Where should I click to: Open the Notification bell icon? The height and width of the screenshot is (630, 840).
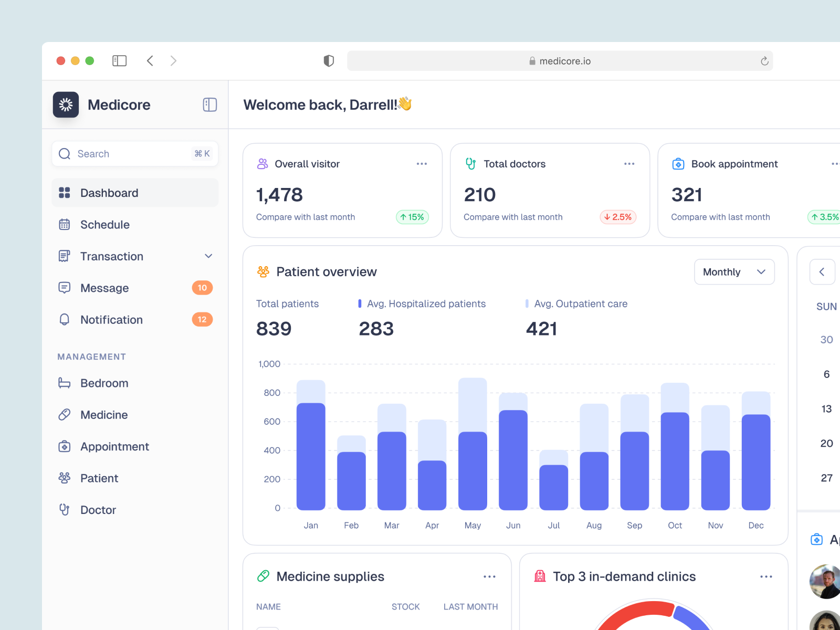64,320
